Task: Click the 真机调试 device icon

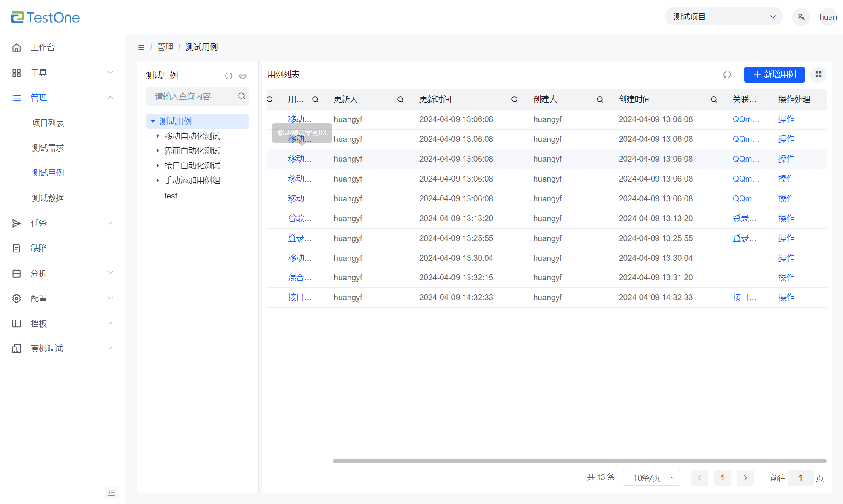Action: pyautogui.click(x=16, y=349)
